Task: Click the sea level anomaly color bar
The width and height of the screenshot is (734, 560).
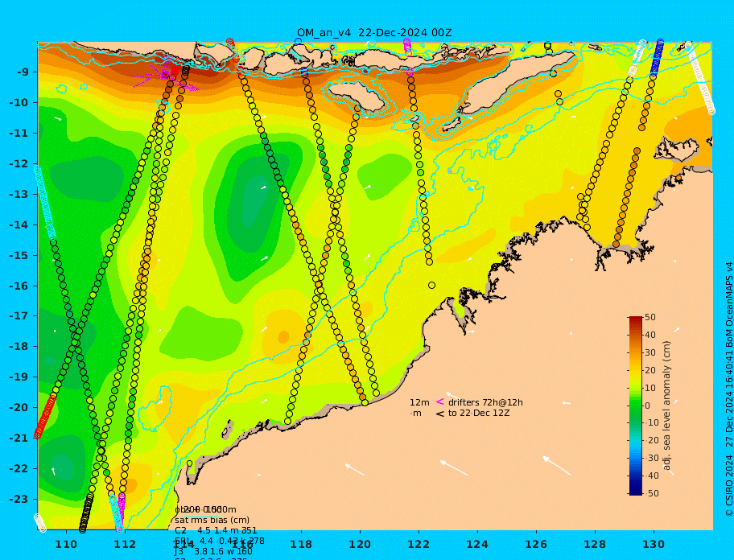Action: click(x=636, y=406)
